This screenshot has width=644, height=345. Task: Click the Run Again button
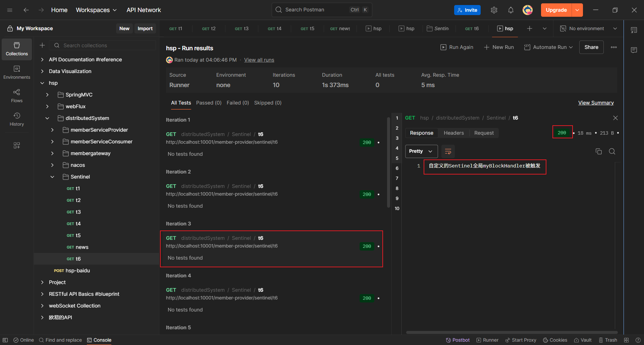(457, 47)
